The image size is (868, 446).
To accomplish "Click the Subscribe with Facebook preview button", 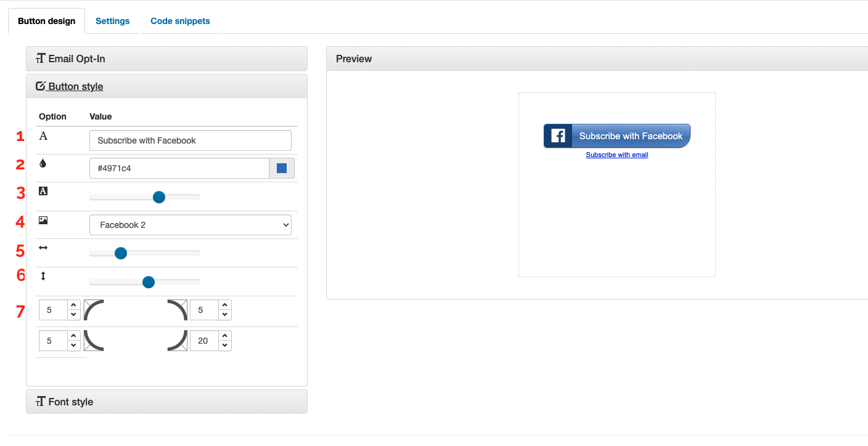I will (617, 136).
